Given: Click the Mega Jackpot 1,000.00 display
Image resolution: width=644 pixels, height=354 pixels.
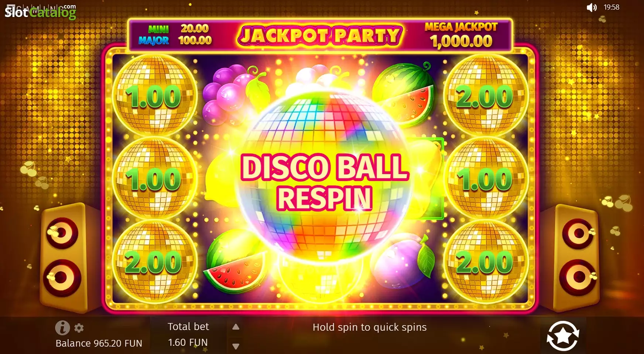Looking at the screenshot, I should [461, 35].
